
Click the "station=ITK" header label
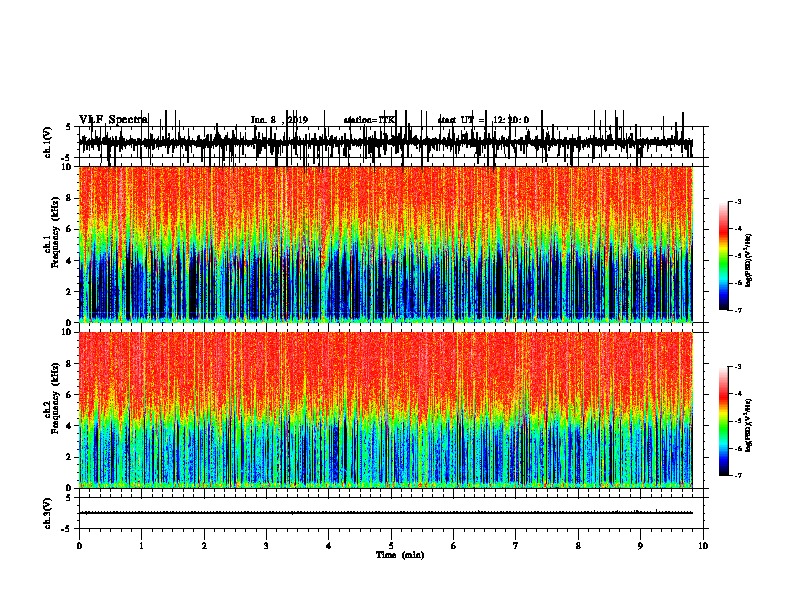369,120
